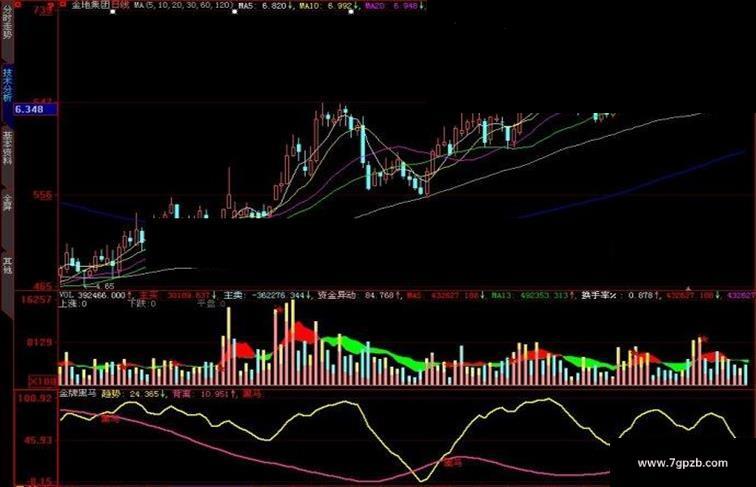
Task: Click the 上涨:0 counter
Action: (x=73, y=304)
